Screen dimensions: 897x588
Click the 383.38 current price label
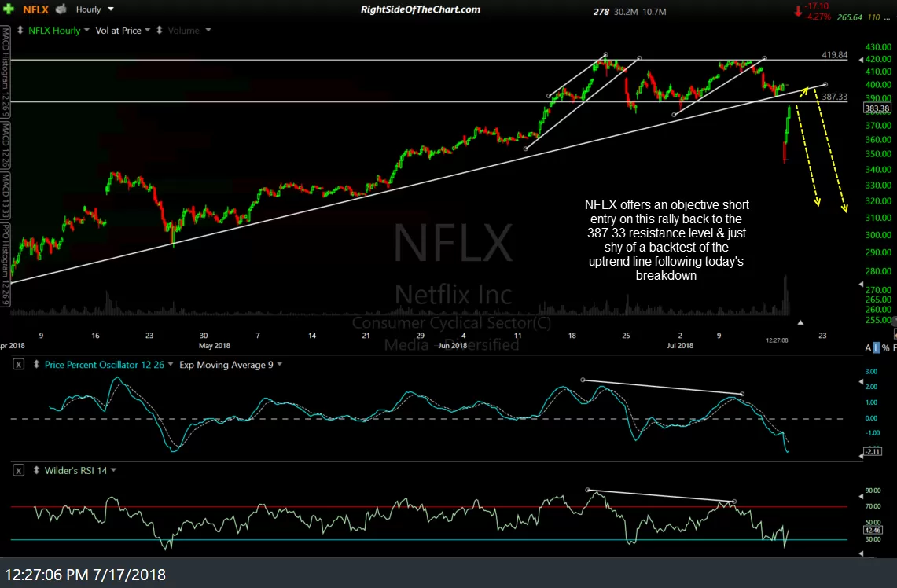point(877,108)
